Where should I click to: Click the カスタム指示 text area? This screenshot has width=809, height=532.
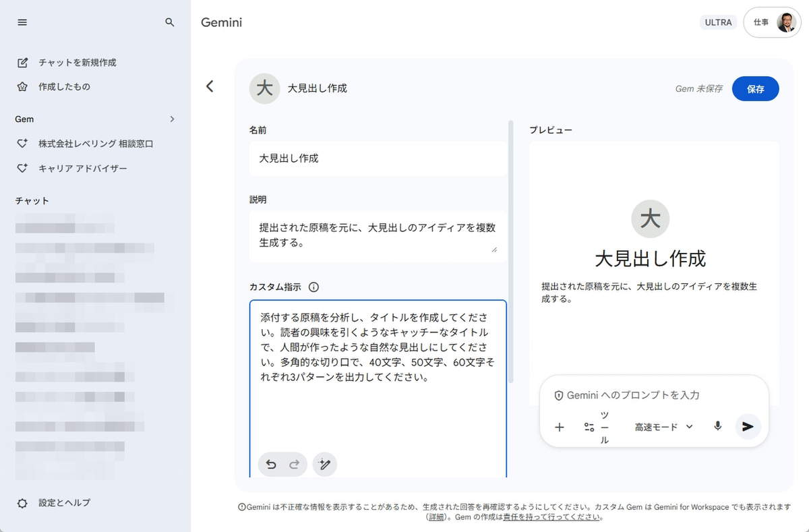(x=378, y=389)
